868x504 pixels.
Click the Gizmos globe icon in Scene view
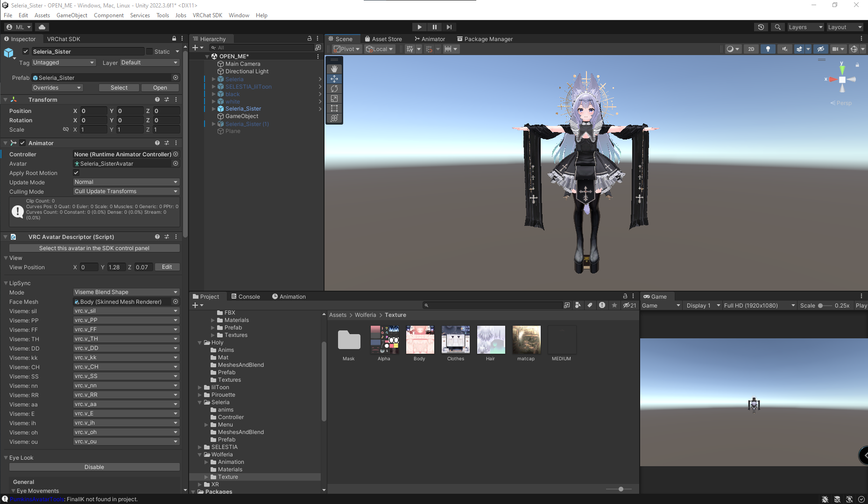tap(854, 49)
